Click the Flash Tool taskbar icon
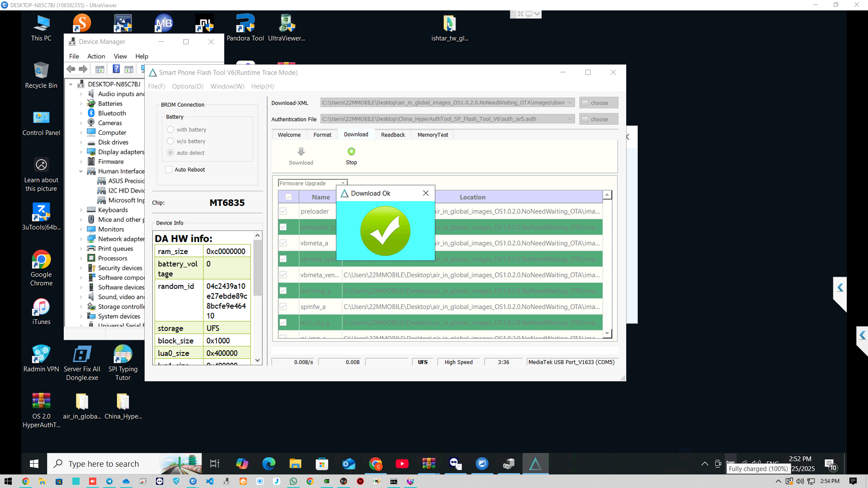 tap(535, 464)
